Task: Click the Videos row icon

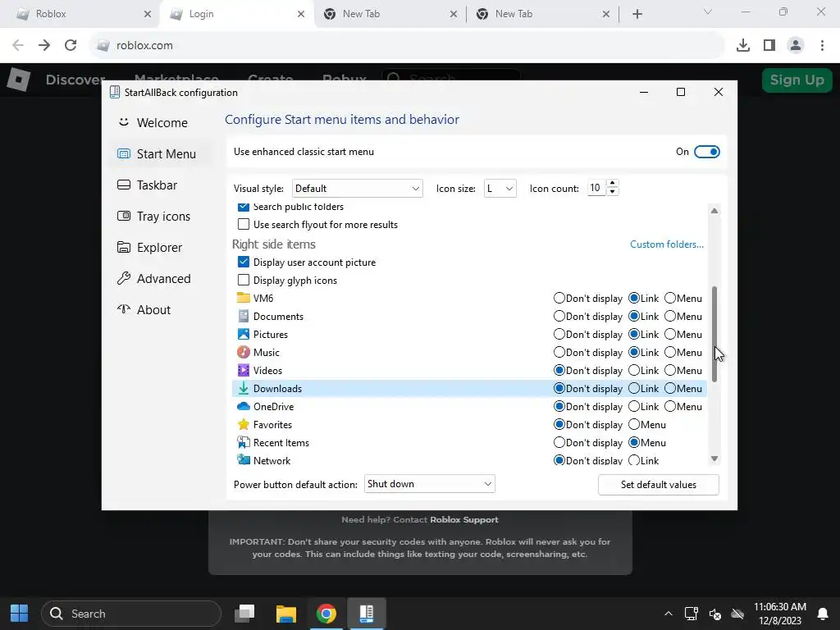Action: (243, 370)
